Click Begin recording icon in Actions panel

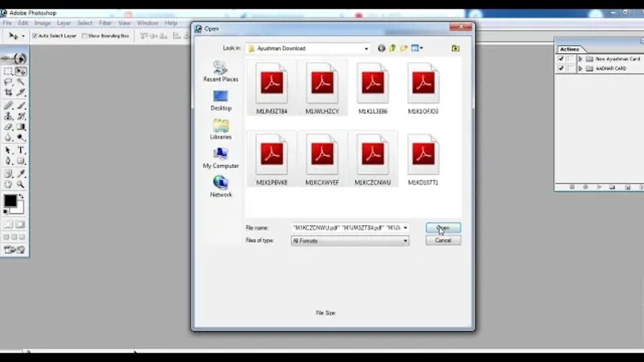coord(586,187)
